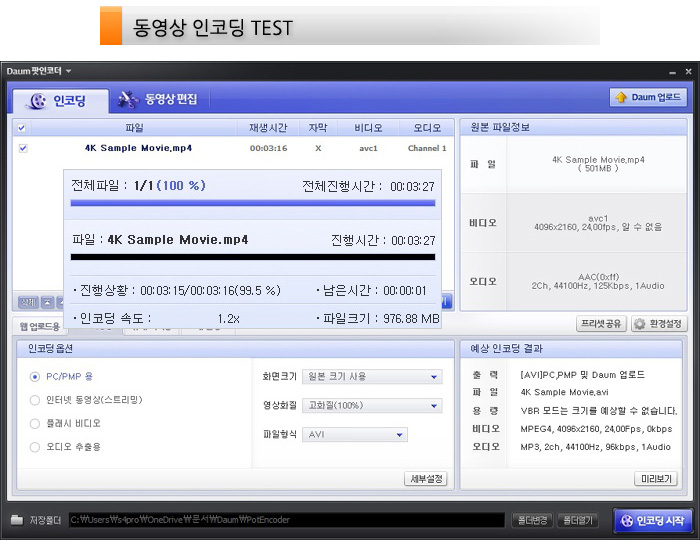Expand the 화면크기 dropdown
This screenshot has height=545, width=700.
[372, 377]
